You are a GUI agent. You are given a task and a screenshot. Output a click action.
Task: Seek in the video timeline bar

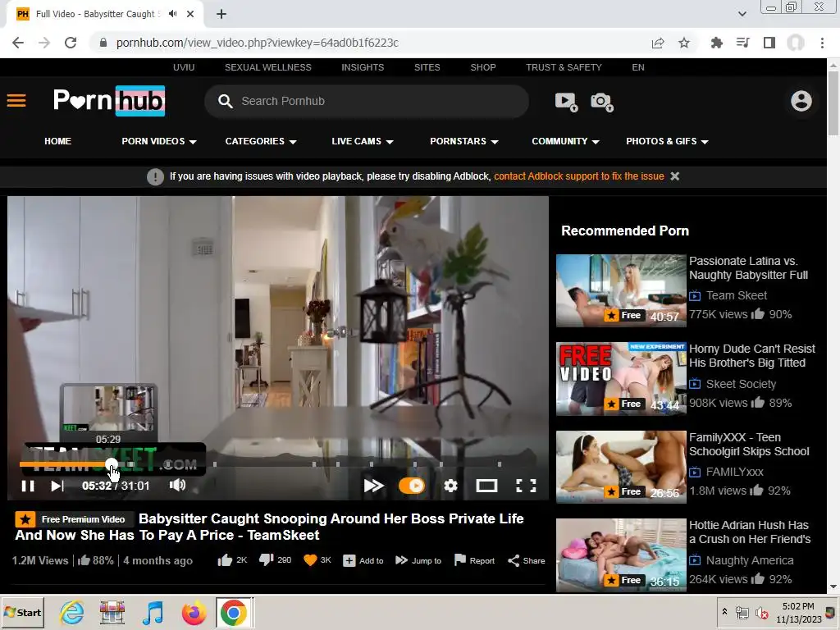coord(277,464)
